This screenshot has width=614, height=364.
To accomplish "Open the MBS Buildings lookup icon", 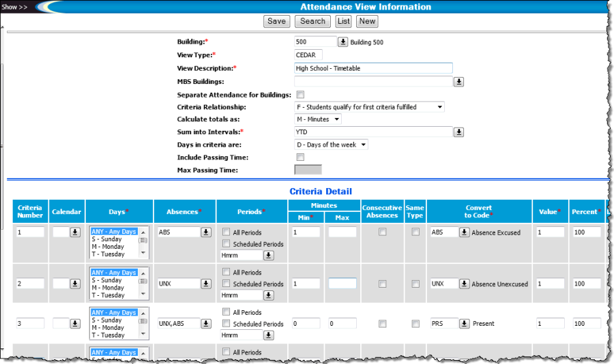I will point(459,82).
